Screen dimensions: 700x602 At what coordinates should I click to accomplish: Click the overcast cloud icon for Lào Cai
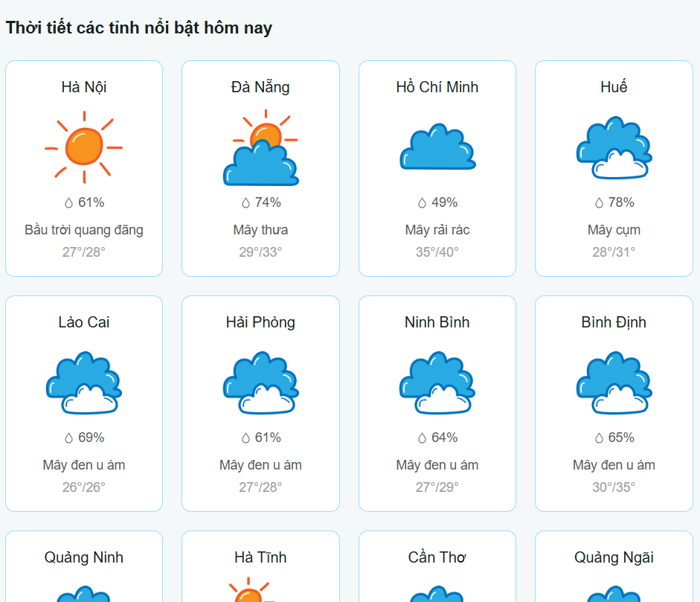84,382
